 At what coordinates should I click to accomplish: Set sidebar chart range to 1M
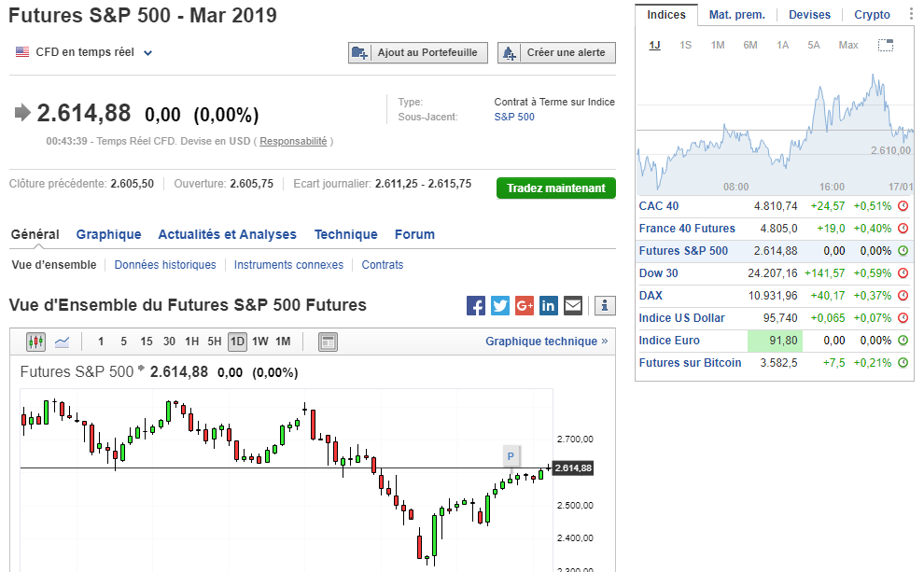point(718,45)
